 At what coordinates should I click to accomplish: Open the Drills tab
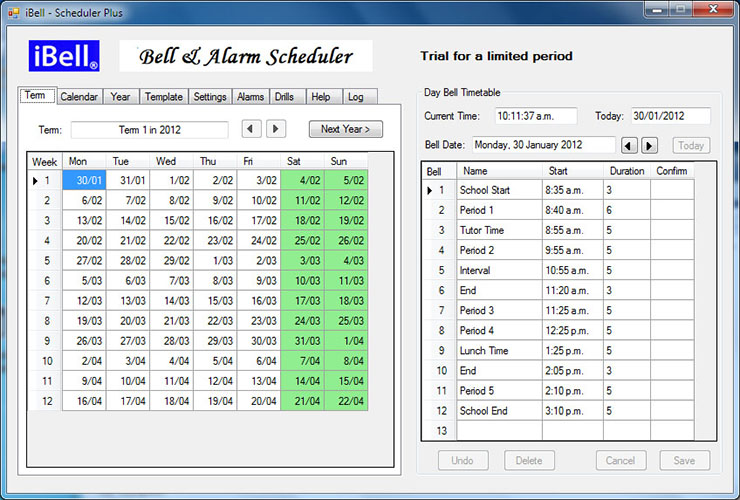[287, 97]
